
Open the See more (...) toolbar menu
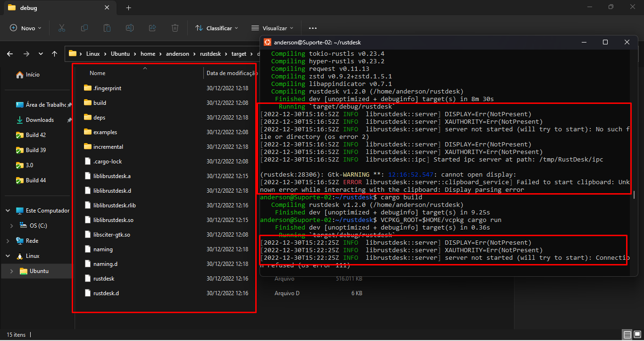pyautogui.click(x=312, y=28)
